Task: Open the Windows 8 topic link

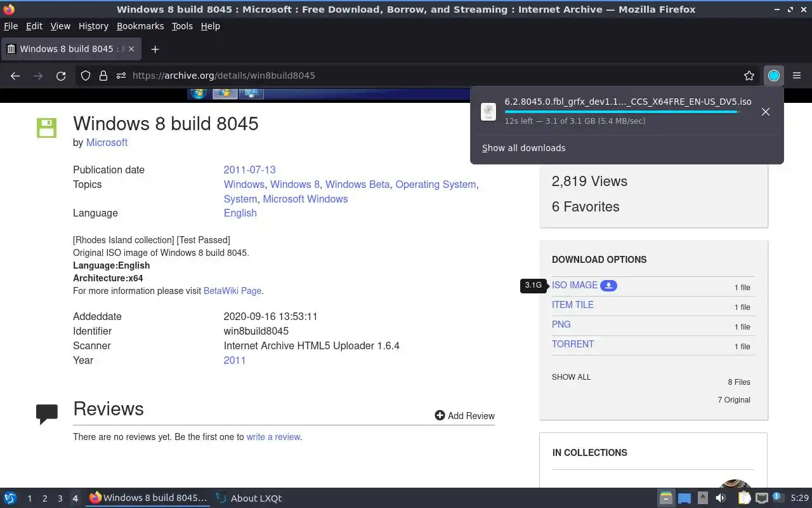Action: pyautogui.click(x=295, y=184)
